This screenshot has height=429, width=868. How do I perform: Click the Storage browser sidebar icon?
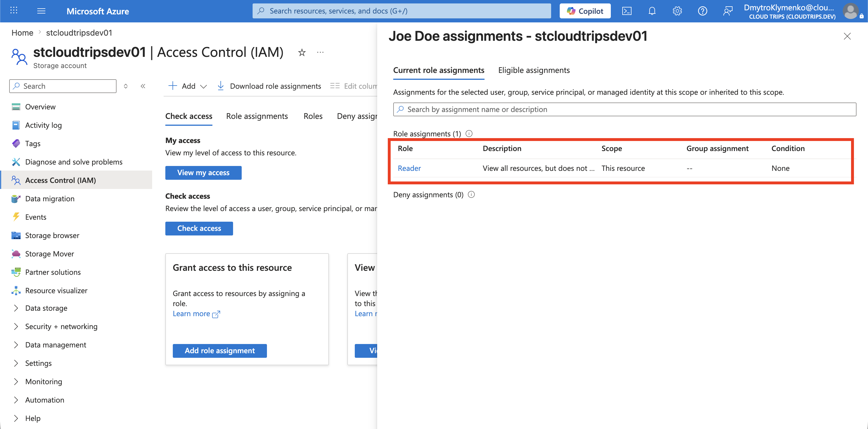coord(16,235)
